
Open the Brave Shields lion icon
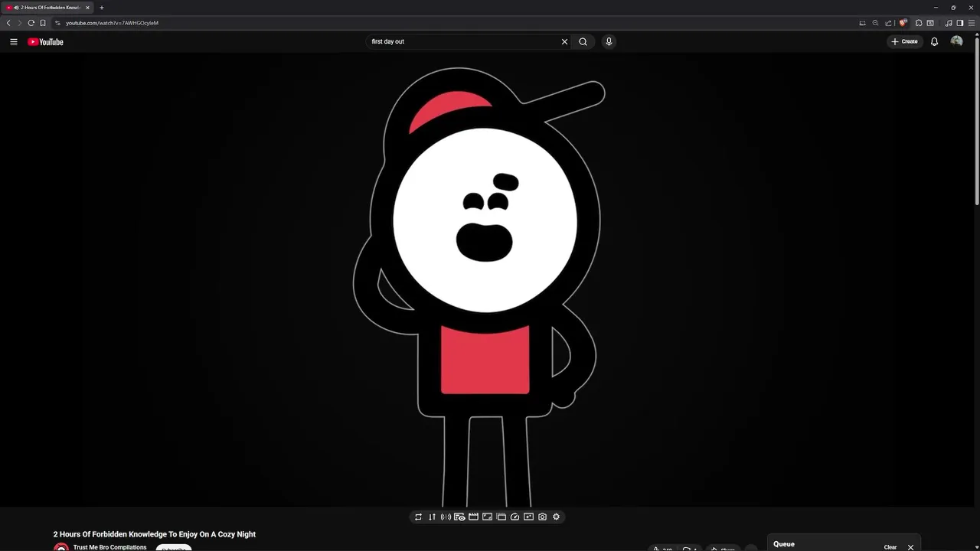coord(903,23)
